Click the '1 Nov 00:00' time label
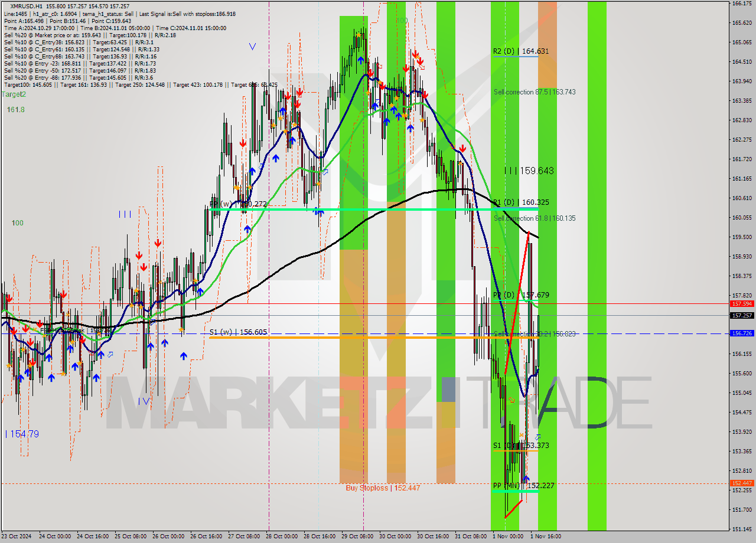Viewport: 756px width, 543px height. [508, 537]
